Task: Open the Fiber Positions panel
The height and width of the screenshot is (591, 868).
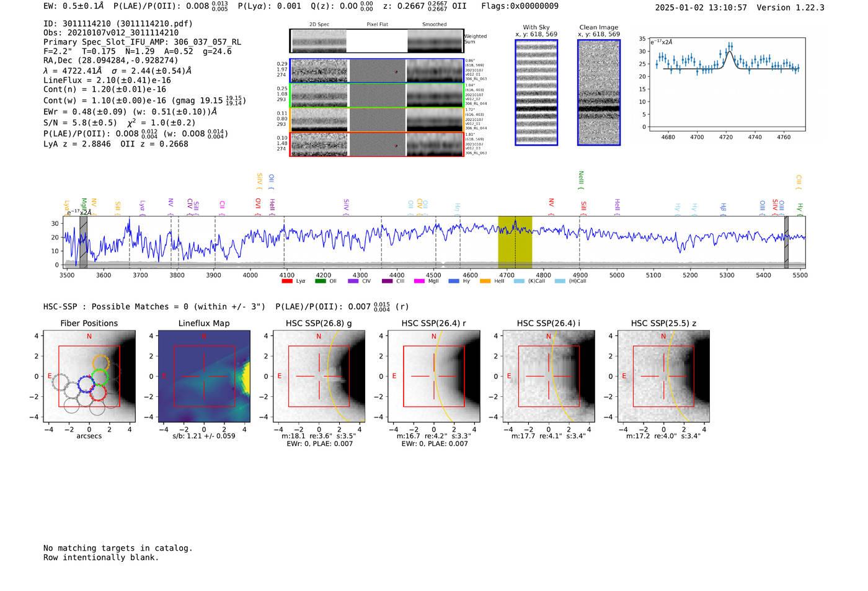Action: pyautogui.click(x=89, y=376)
